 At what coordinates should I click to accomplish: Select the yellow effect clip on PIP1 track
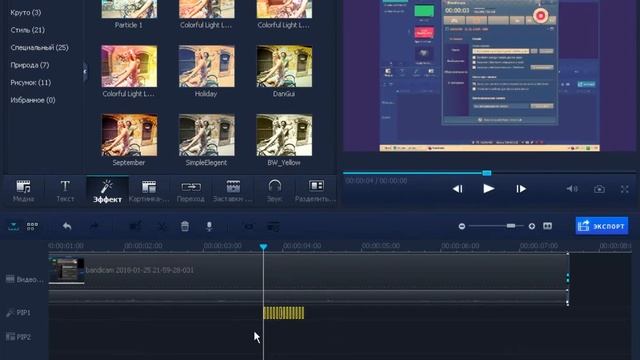tap(284, 313)
